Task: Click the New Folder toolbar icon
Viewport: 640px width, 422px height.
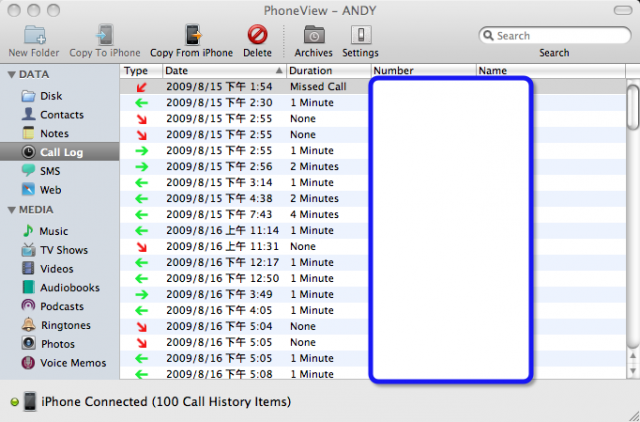Action: coord(35,36)
